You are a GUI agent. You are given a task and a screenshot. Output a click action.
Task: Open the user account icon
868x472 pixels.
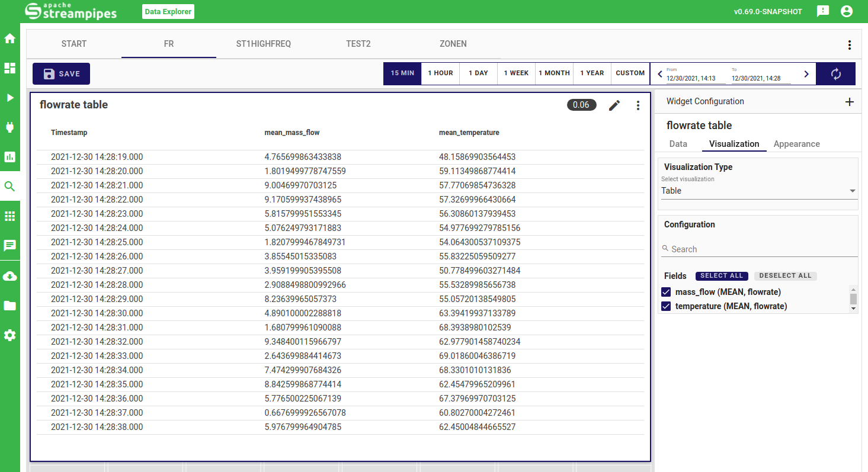click(x=847, y=11)
